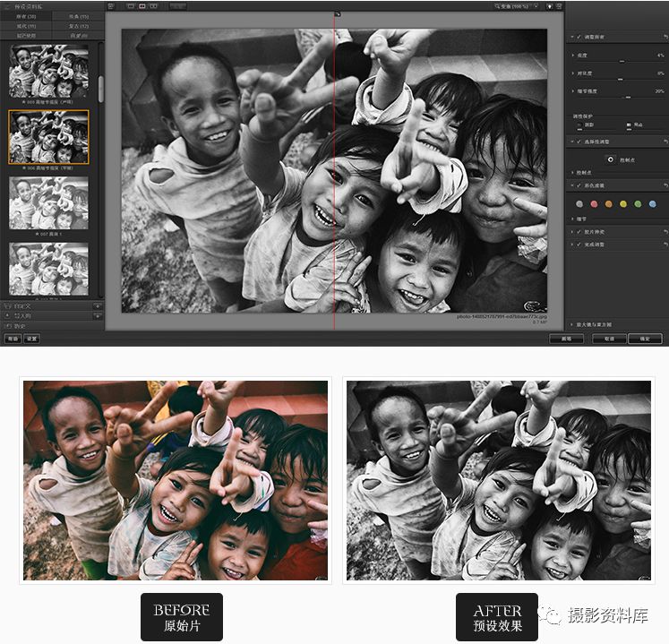Screen dimensions: 669x644
Task: Choose the red color filter swatch
Action: [x=593, y=203]
